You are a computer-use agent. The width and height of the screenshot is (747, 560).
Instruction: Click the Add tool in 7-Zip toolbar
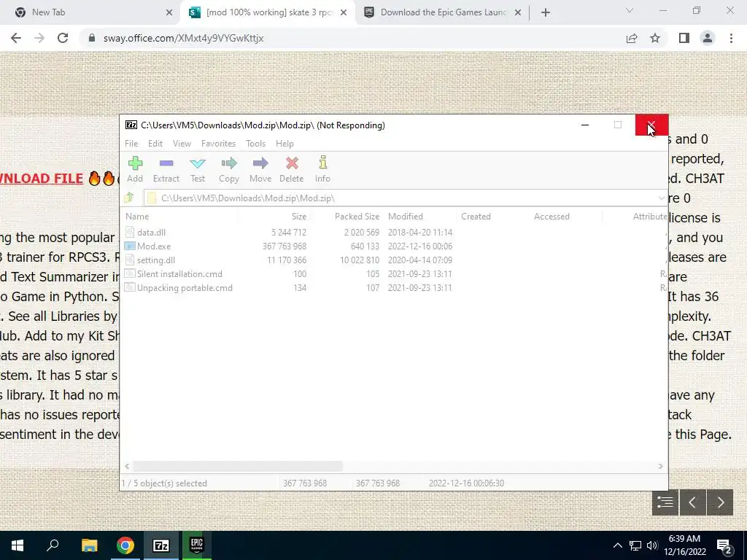click(135, 169)
